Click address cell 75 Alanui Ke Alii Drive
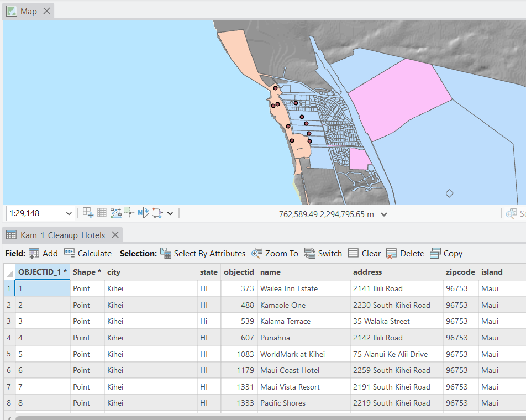The height and width of the screenshot is (420, 526). tap(396, 354)
